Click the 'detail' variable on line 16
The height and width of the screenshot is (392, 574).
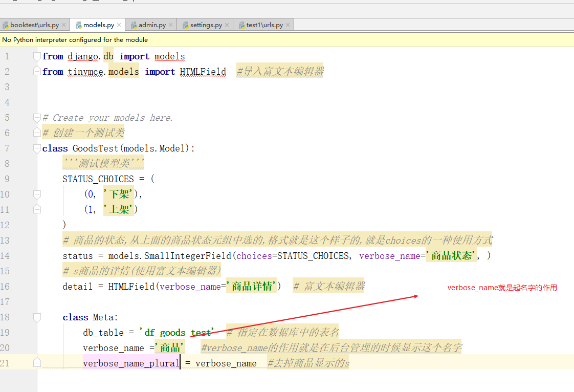point(77,287)
